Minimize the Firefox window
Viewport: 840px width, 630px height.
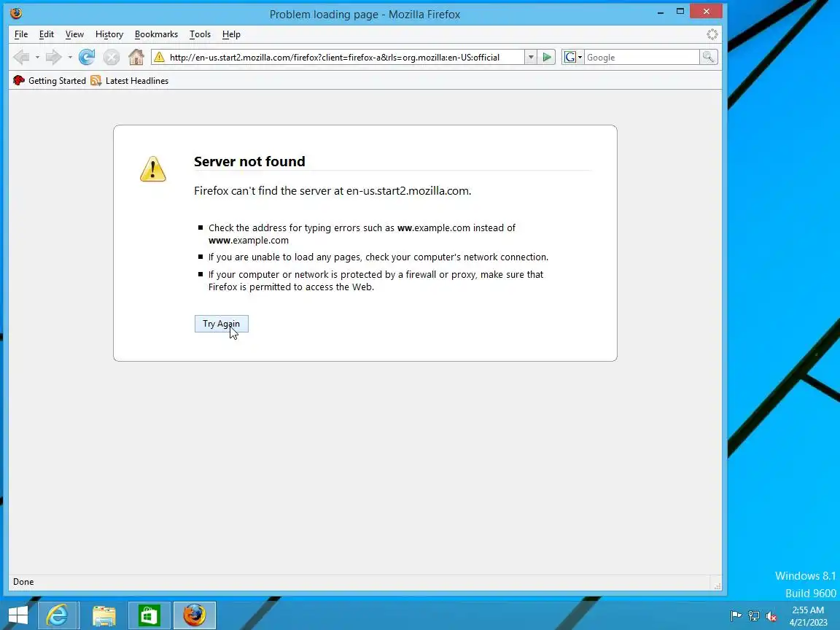click(661, 12)
